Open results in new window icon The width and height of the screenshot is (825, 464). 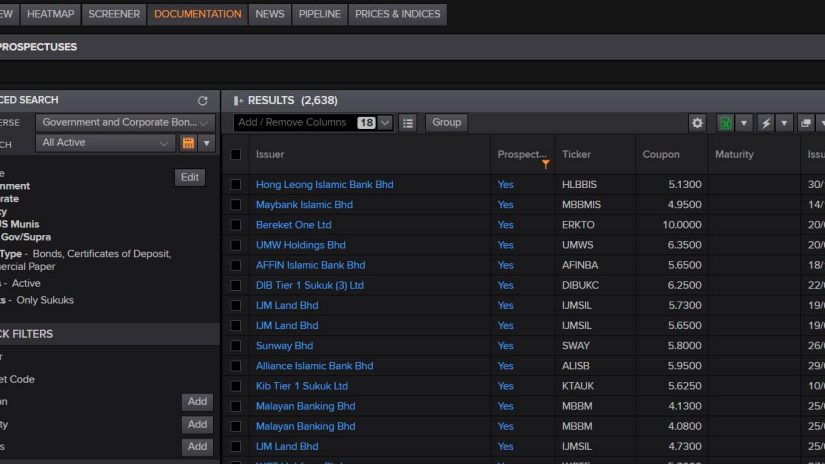pos(806,123)
